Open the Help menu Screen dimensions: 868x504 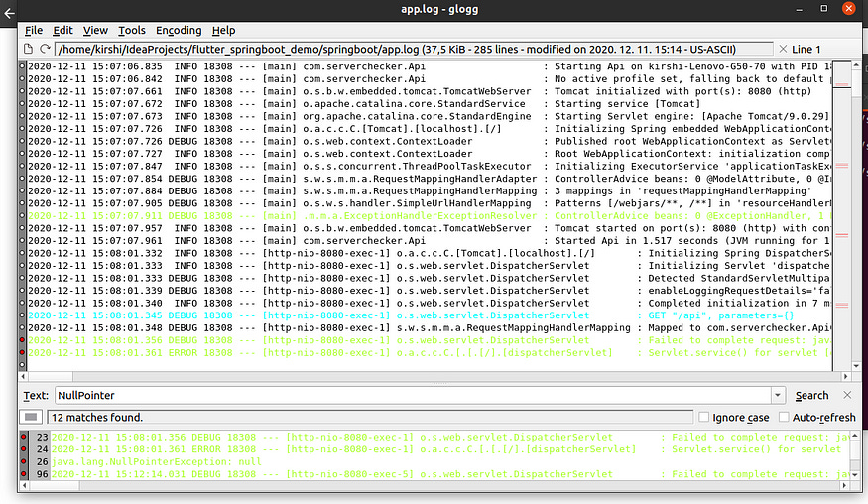coord(223,30)
